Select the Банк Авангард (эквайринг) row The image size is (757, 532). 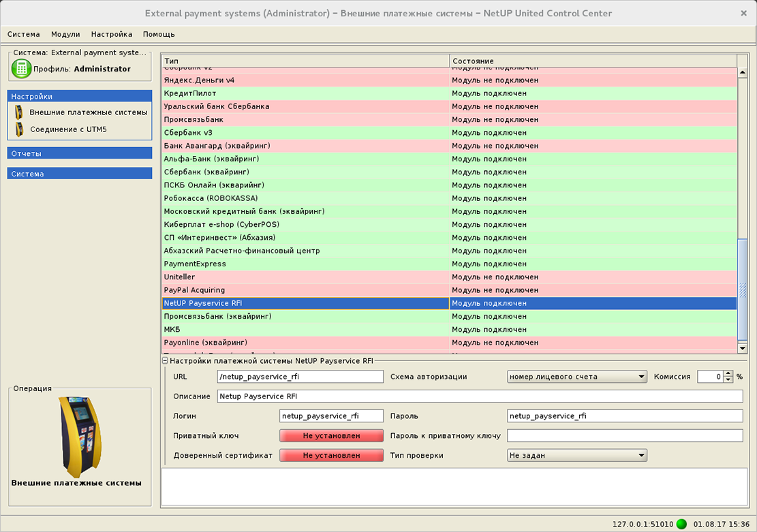(450, 146)
